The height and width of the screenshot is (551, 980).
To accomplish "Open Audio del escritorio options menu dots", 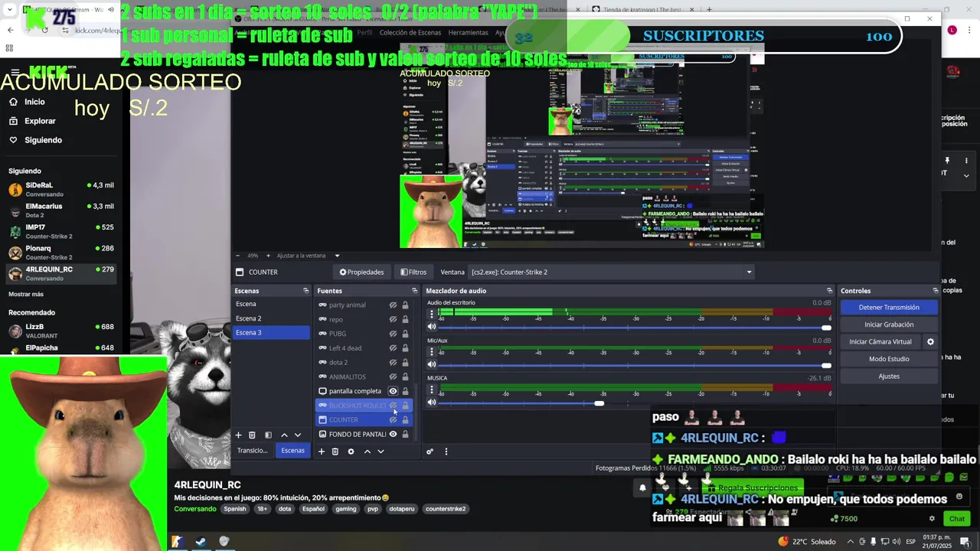I will 432,314.
